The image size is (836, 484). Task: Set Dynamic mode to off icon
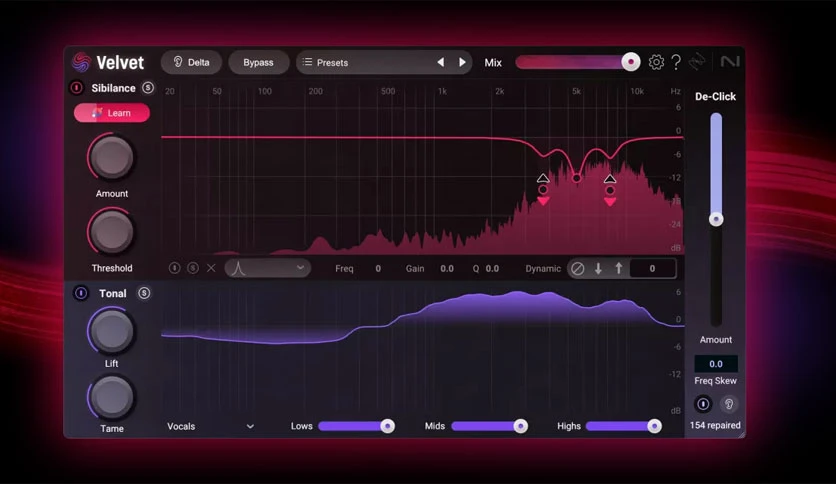coord(577,269)
